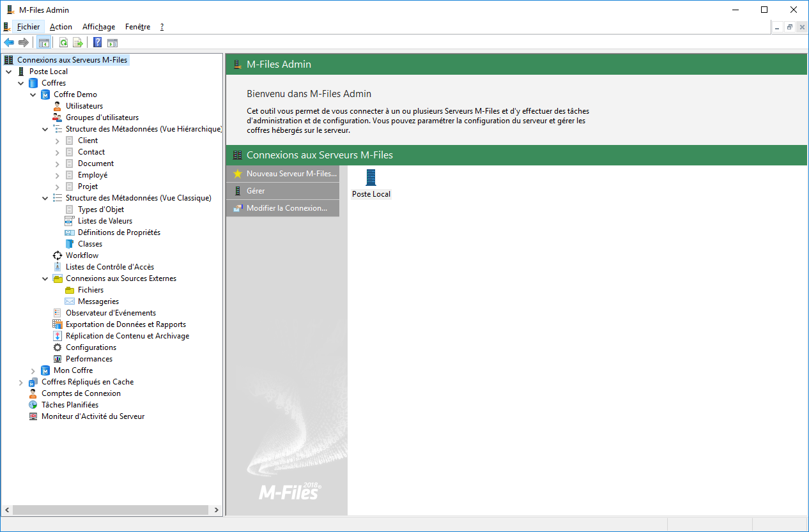
Task: Click Modifier la Connexion button
Action: (x=286, y=208)
